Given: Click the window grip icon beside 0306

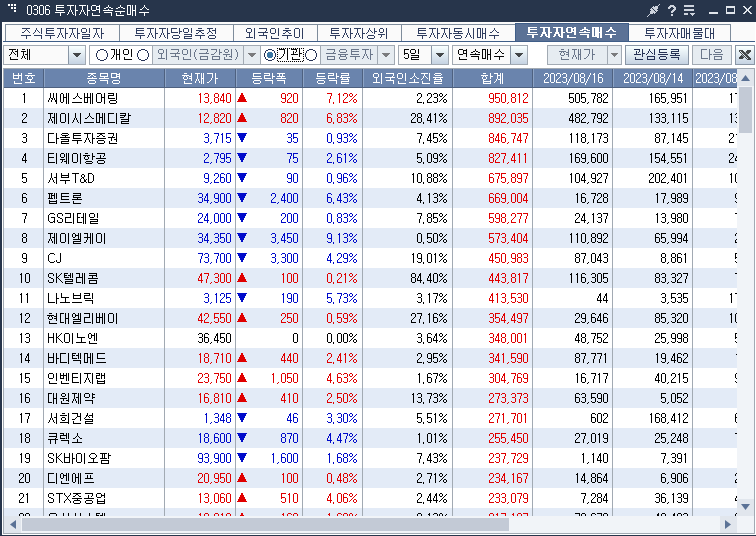Looking at the screenshot, I should pyautogui.click(x=13, y=8).
